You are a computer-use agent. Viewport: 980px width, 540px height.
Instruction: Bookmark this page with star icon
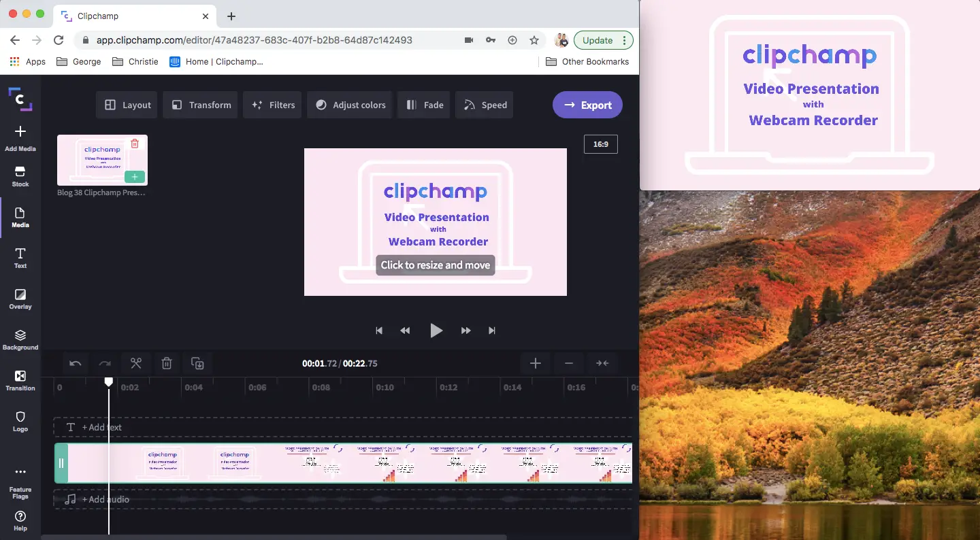point(534,40)
